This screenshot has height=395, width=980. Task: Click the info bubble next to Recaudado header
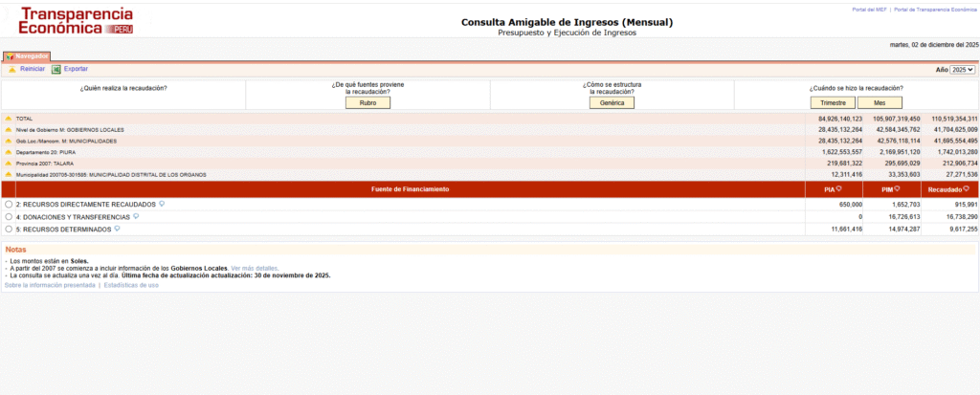pos(968,189)
